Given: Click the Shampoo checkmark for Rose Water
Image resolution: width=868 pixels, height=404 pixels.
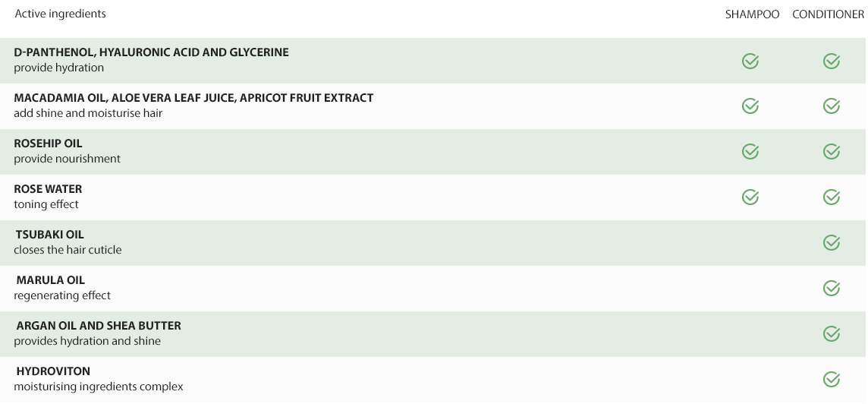Looking at the screenshot, I should [750, 197].
